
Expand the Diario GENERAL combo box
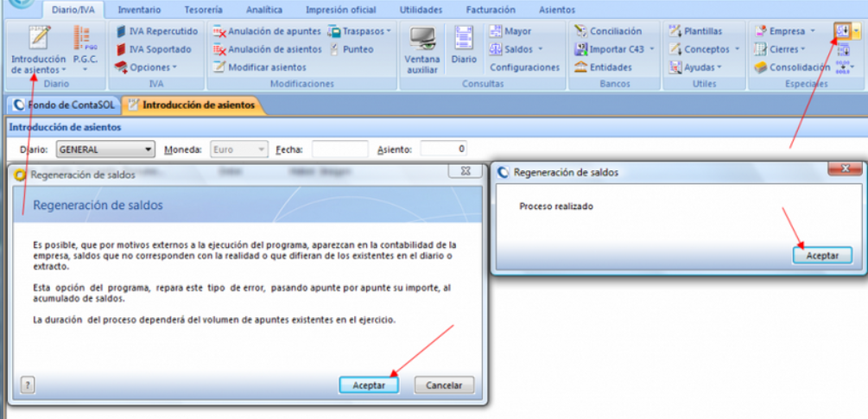149,149
